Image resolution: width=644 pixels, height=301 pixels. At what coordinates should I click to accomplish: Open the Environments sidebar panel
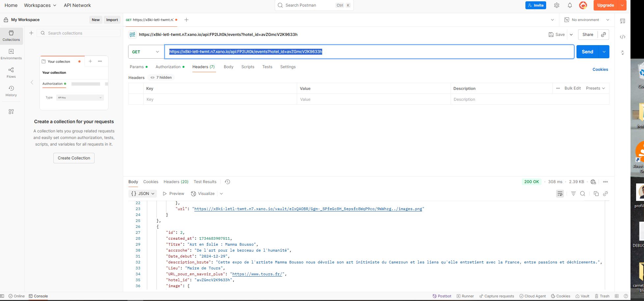[x=11, y=54]
